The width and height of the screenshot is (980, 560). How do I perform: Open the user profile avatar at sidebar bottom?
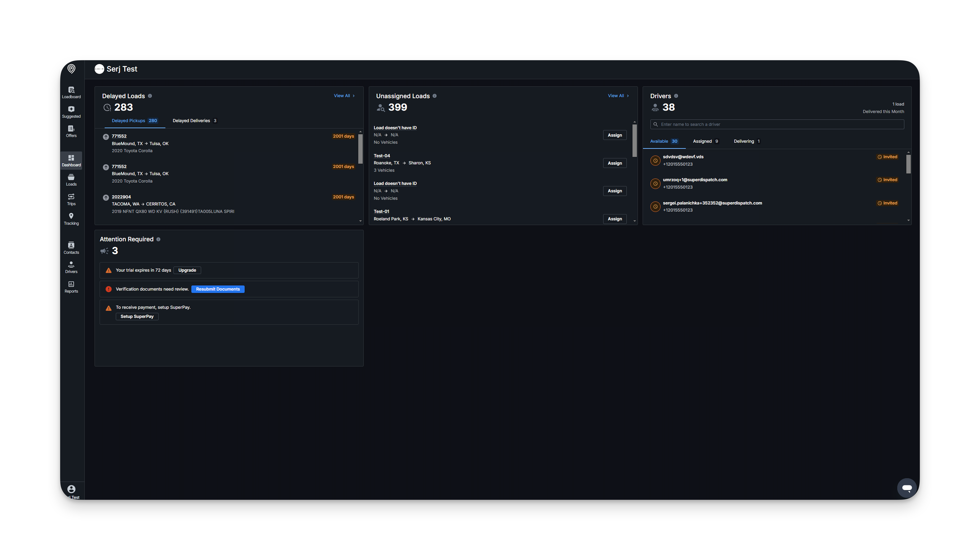(x=71, y=489)
